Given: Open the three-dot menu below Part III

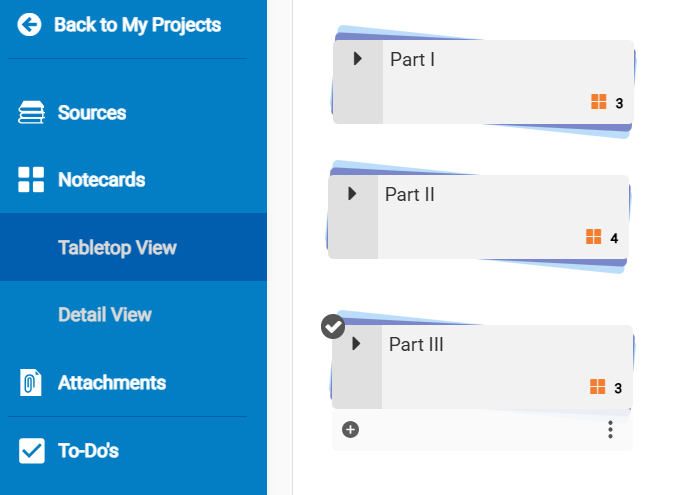Looking at the screenshot, I should click(610, 429).
